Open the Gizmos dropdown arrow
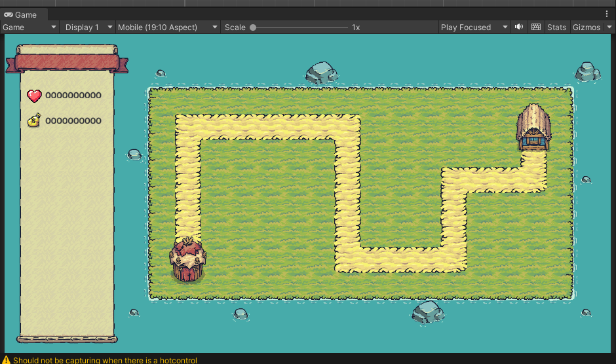 [609, 27]
